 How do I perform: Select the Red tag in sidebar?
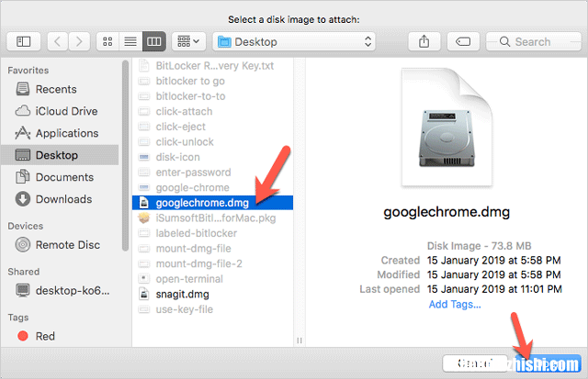(60, 336)
